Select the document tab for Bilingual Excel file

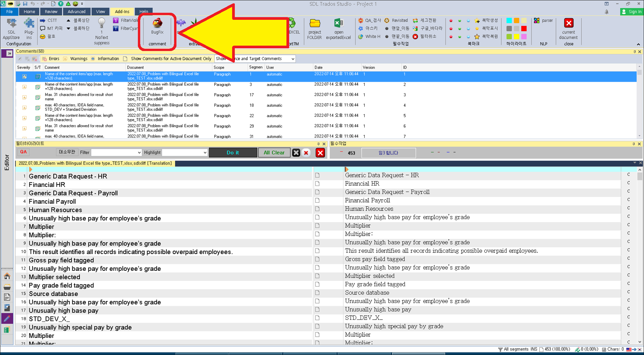coord(95,163)
